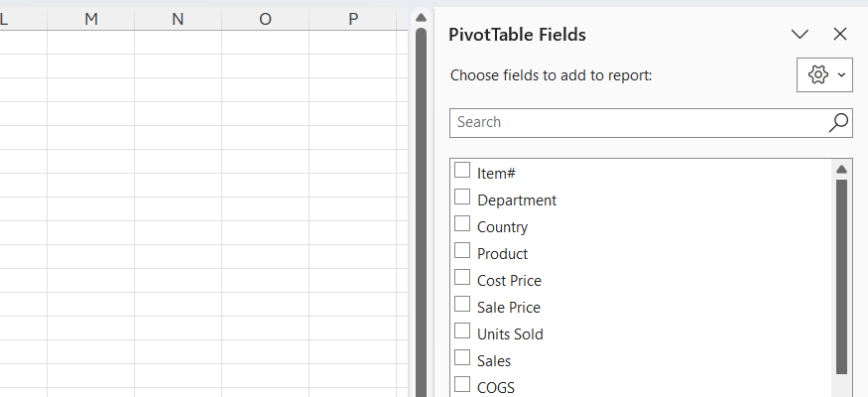
Task: Check the Country field checkbox
Action: click(x=462, y=223)
